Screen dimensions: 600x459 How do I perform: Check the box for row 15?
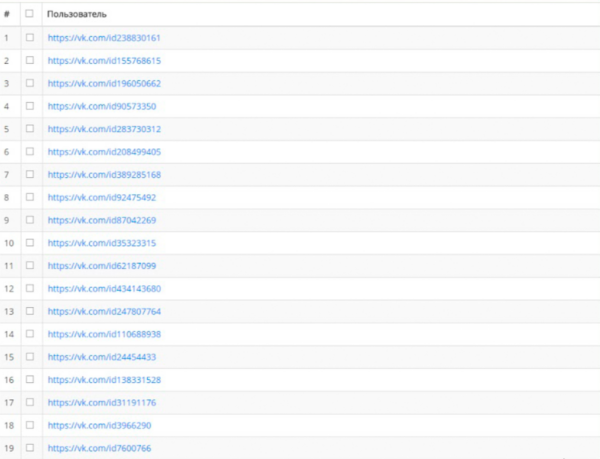pos(30,357)
